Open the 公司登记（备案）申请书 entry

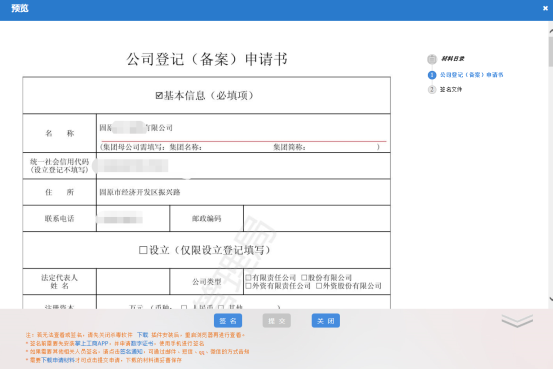click(x=471, y=75)
